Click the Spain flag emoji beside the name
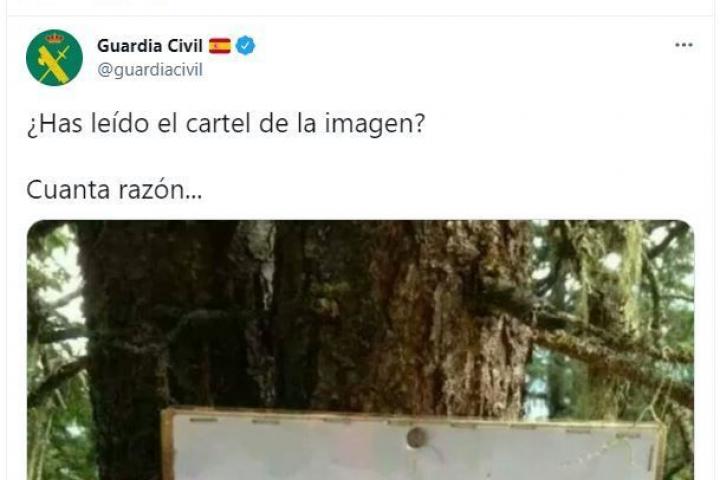 [219, 46]
